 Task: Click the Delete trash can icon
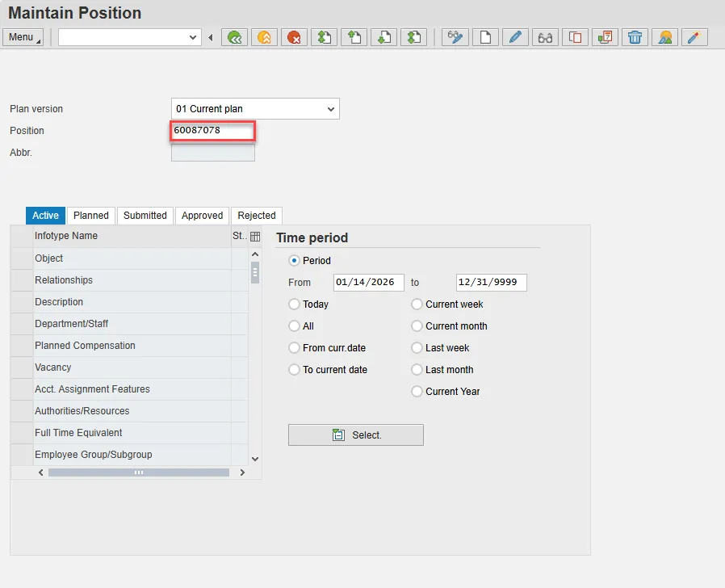point(635,37)
